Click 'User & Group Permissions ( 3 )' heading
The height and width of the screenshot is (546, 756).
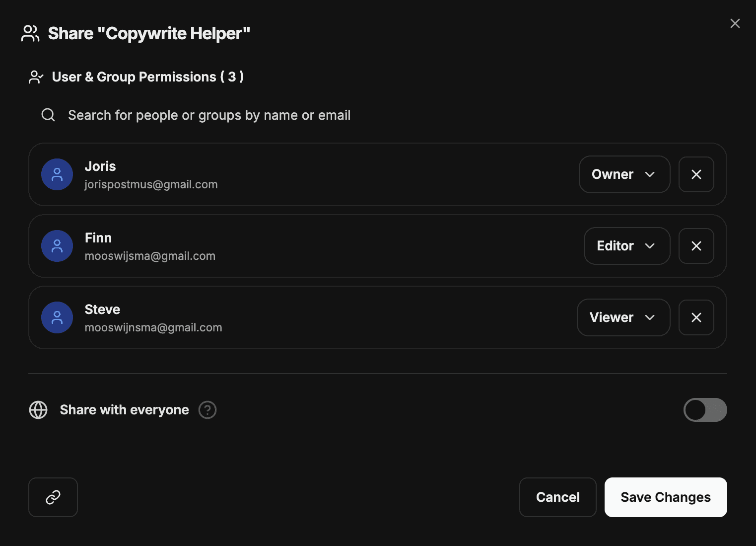[x=148, y=77]
